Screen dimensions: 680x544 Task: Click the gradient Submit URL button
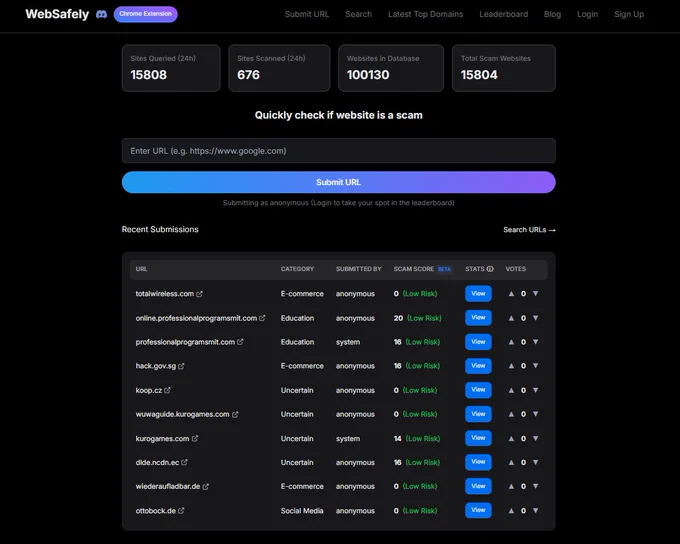[x=338, y=182]
